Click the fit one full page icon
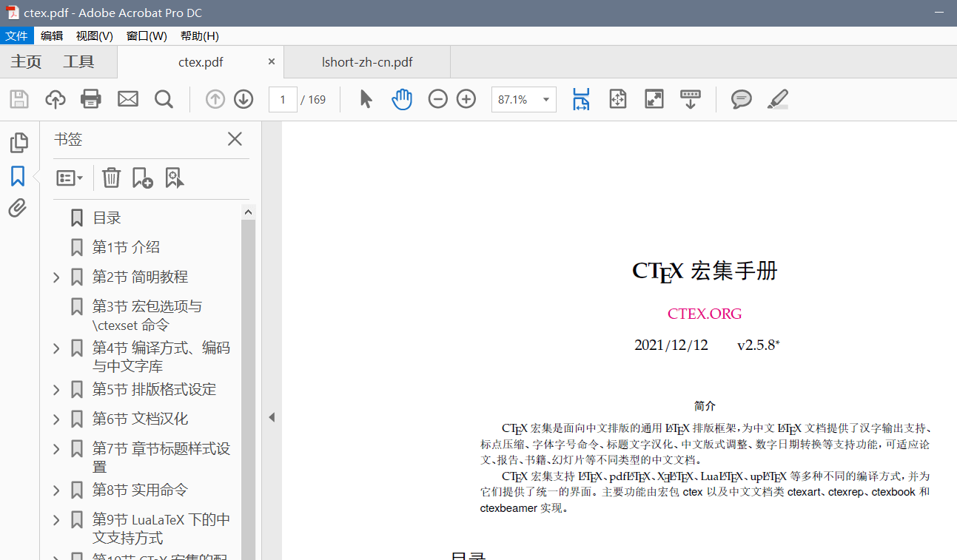The width and height of the screenshot is (957, 560). pyautogui.click(x=618, y=99)
